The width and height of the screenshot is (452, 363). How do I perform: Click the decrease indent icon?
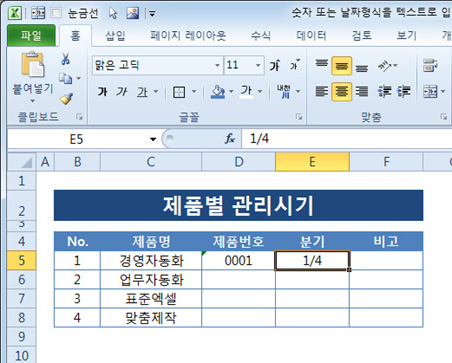(384, 91)
